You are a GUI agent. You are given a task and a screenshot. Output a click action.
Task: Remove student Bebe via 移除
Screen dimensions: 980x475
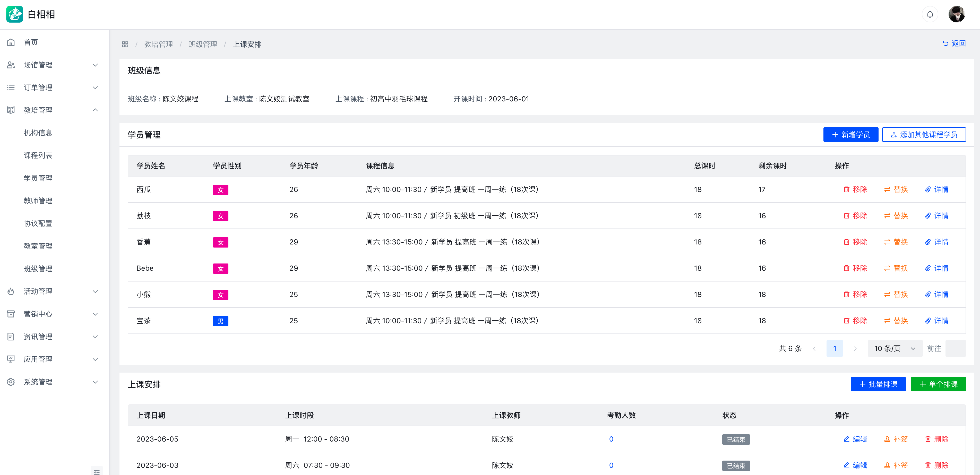(855, 268)
